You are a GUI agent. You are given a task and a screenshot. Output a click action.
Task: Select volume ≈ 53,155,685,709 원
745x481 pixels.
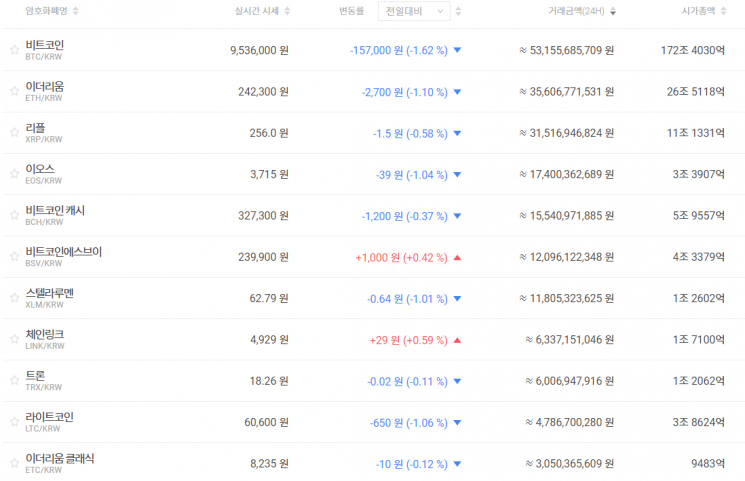pos(566,50)
